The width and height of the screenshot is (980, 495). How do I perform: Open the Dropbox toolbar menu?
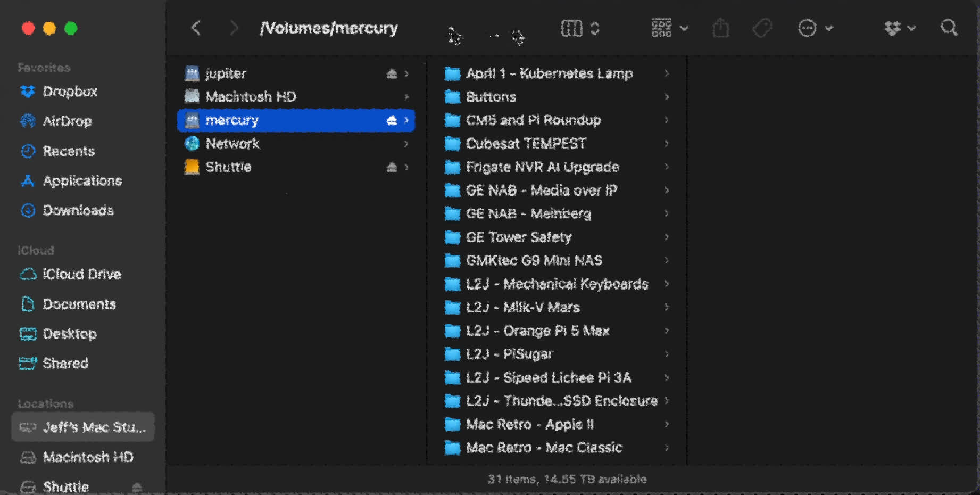(x=900, y=28)
